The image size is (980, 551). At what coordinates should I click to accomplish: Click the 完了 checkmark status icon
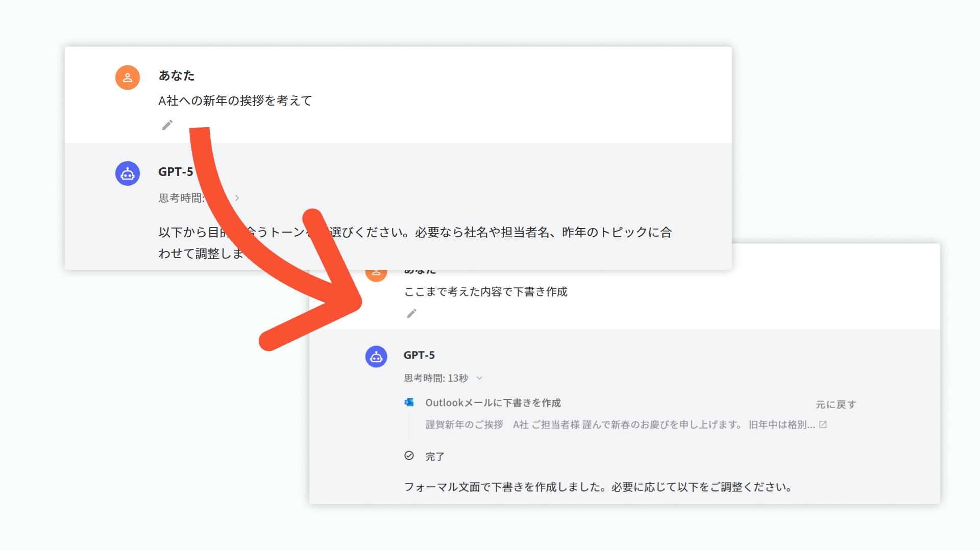click(x=409, y=456)
